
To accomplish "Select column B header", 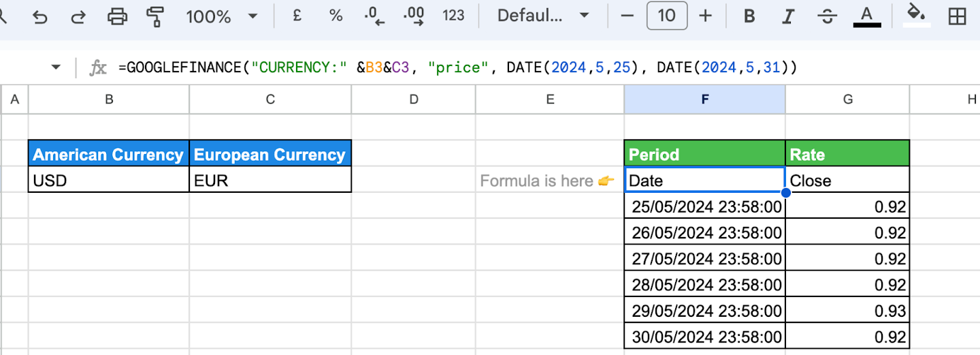I will click(109, 99).
